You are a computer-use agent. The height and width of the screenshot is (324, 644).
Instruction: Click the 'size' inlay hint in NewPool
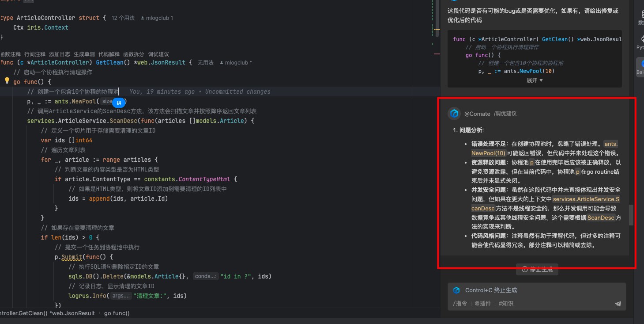point(107,101)
